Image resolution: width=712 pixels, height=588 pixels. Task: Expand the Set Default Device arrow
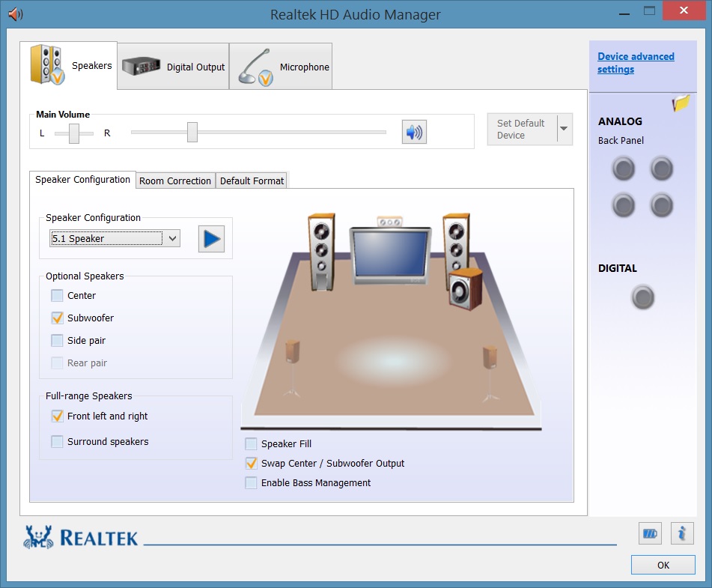[x=565, y=129]
